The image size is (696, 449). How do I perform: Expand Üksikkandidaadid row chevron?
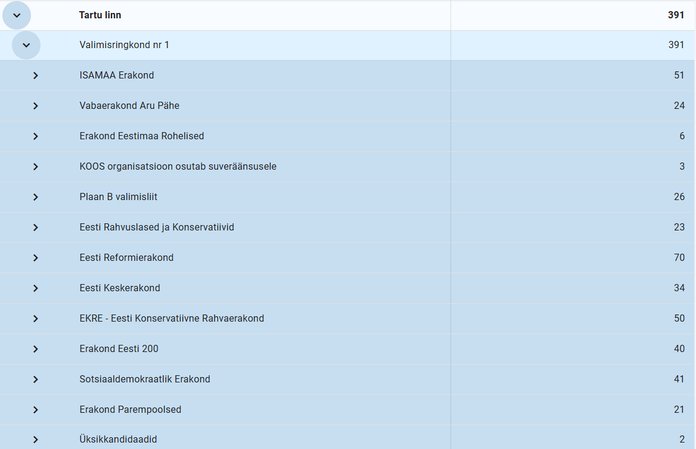[35, 440]
